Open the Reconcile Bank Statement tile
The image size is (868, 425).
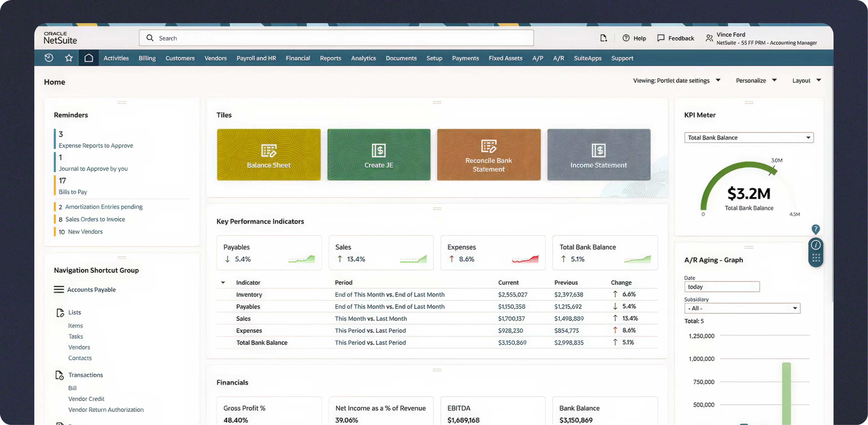pos(489,155)
